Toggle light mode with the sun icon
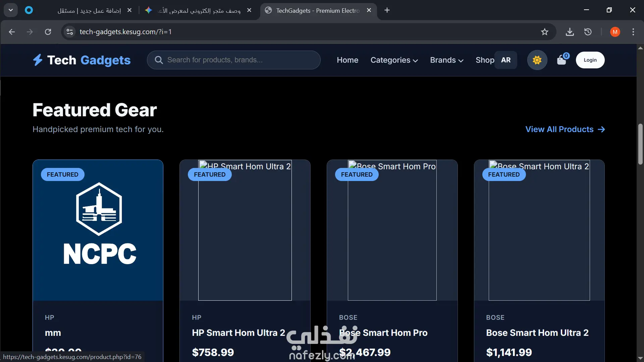644x362 pixels. point(537,60)
